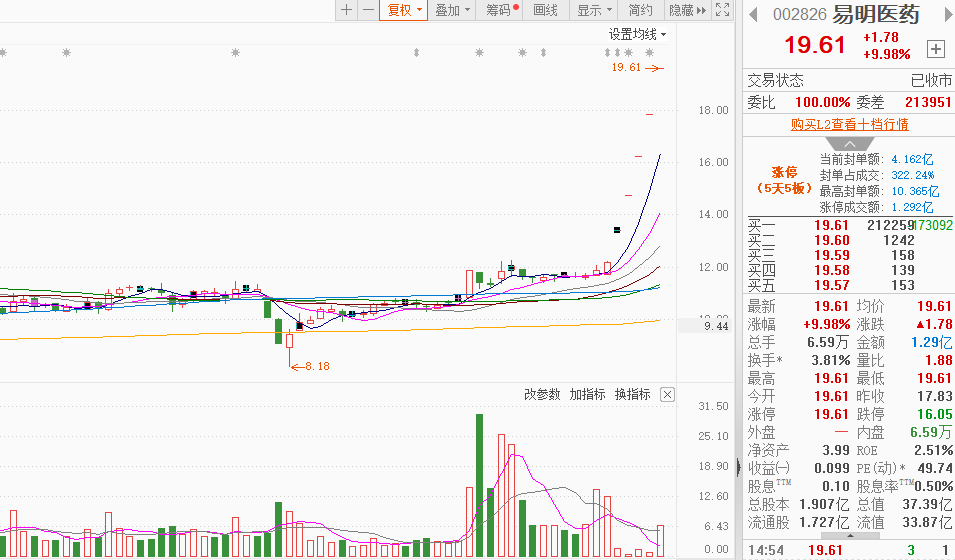Click 当前封单额 value 4.162亿
955x560 pixels.
[x=912, y=159]
